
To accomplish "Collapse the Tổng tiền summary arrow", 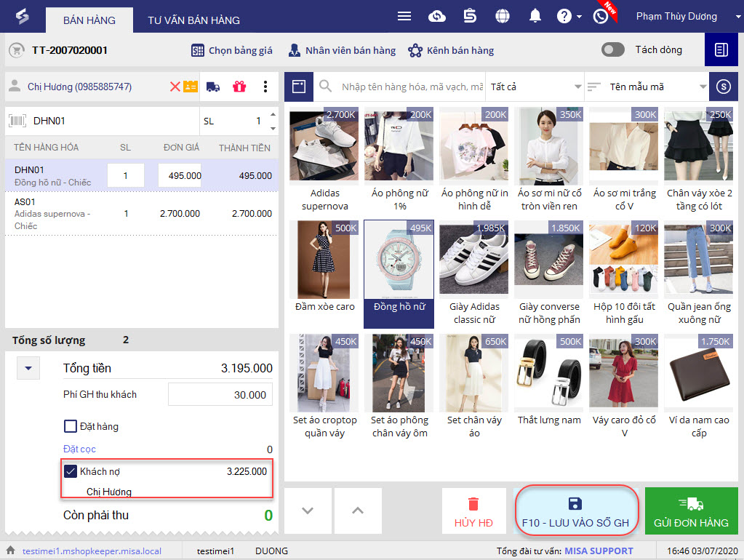I will point(28,369).
